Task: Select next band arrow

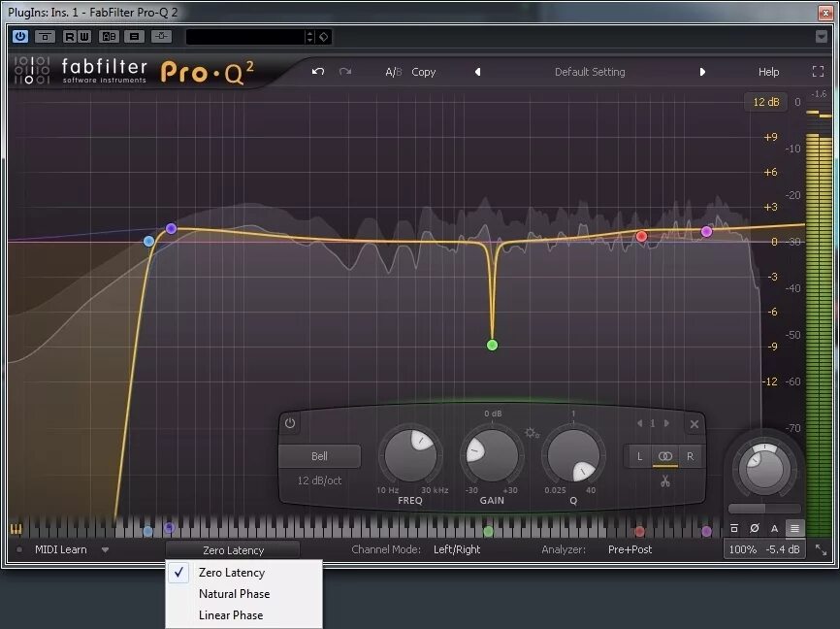Action: (x=666, y=423)
